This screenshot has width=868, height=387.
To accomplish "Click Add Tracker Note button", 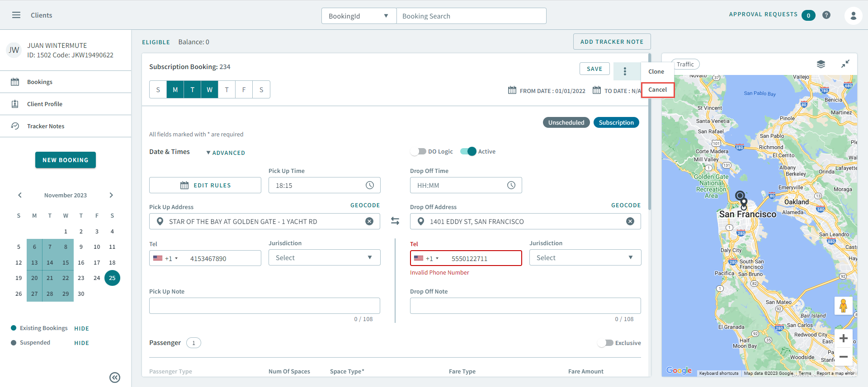I will 612,42.
